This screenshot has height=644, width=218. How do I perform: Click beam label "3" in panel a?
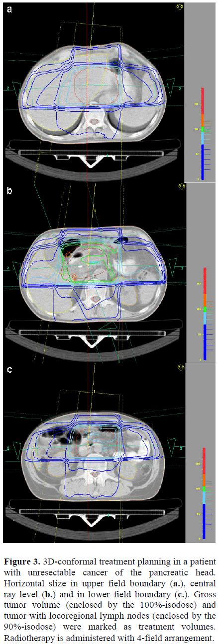(x=180, y=88)
